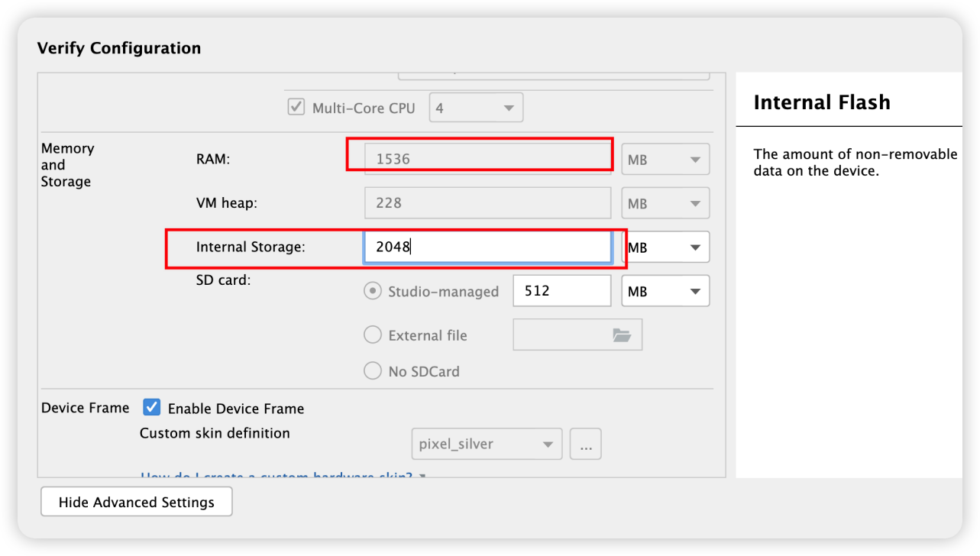Open the custom hardware skin help link
Screen dimensions: 980x556
click(277, 475)
